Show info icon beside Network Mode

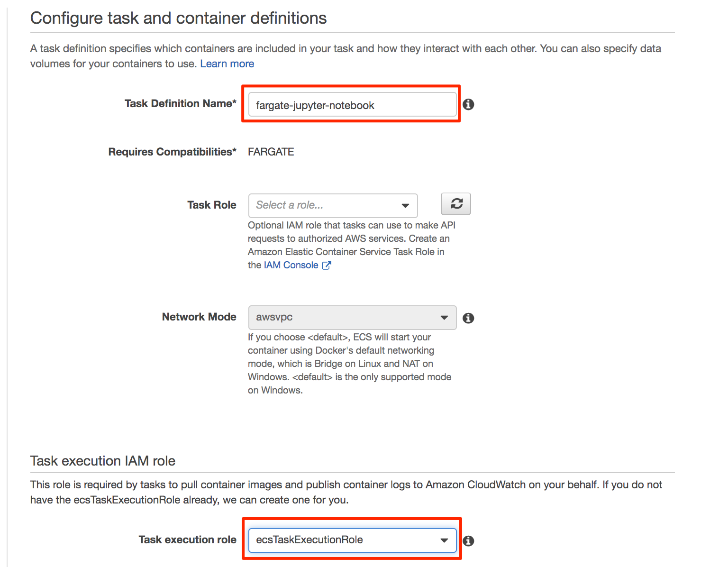[x=468, y=318]
